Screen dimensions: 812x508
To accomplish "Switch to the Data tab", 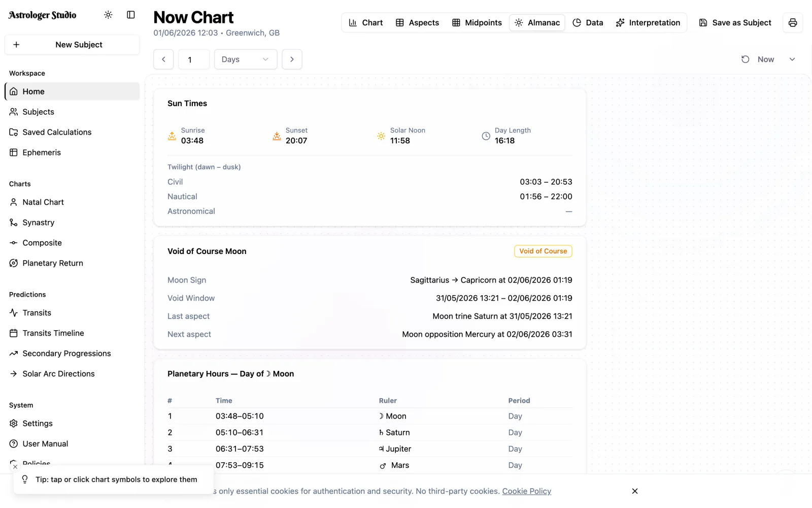I will coord(588,23).
